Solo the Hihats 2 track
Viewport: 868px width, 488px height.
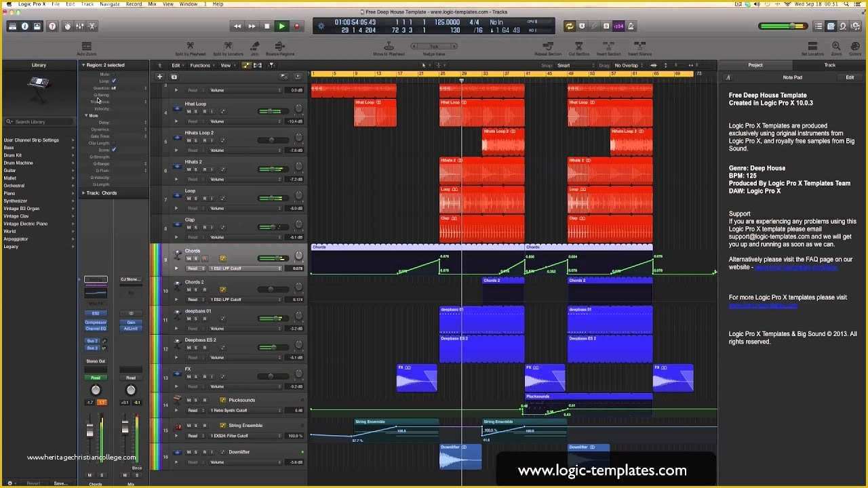click(x=196, y=169)
